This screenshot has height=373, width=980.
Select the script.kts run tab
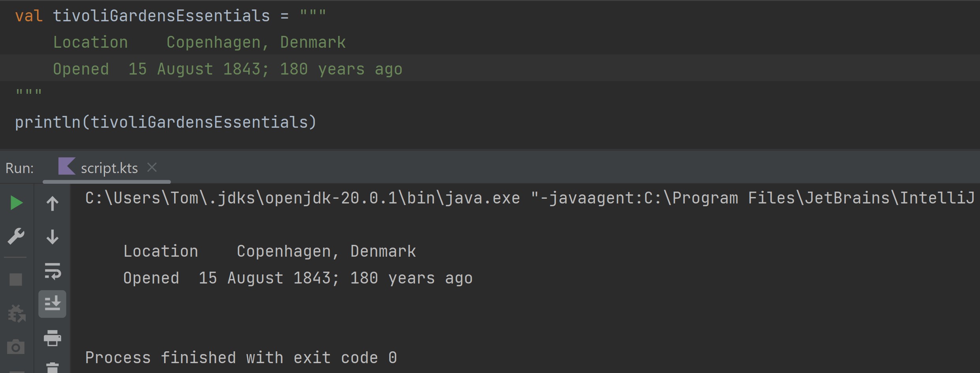coord(109,168)
